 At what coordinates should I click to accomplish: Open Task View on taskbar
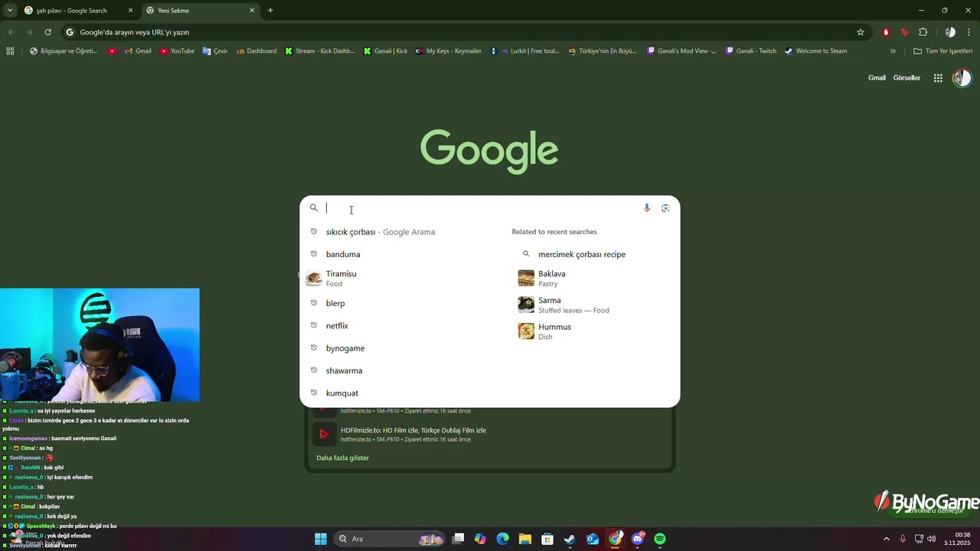[458, 539]
